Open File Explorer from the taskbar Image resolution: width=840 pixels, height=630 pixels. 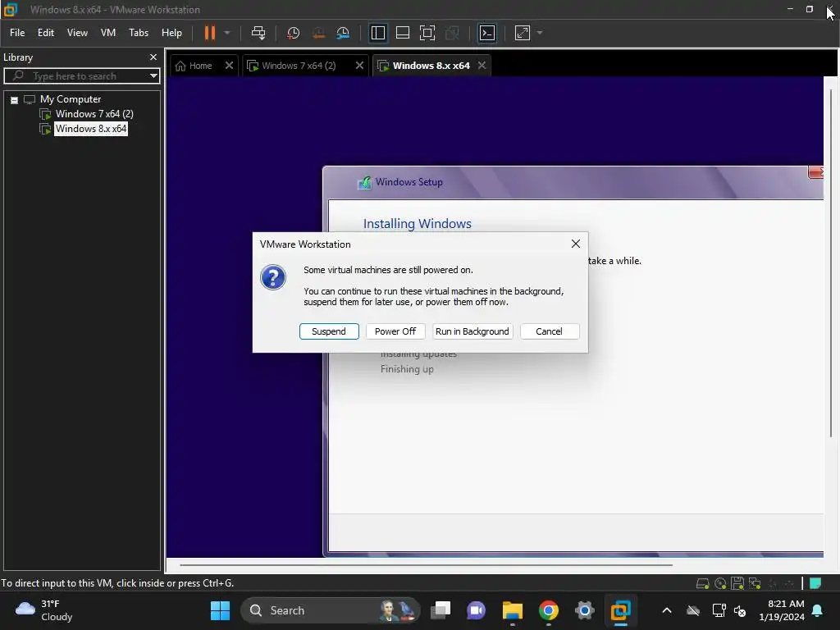point(512,610)
